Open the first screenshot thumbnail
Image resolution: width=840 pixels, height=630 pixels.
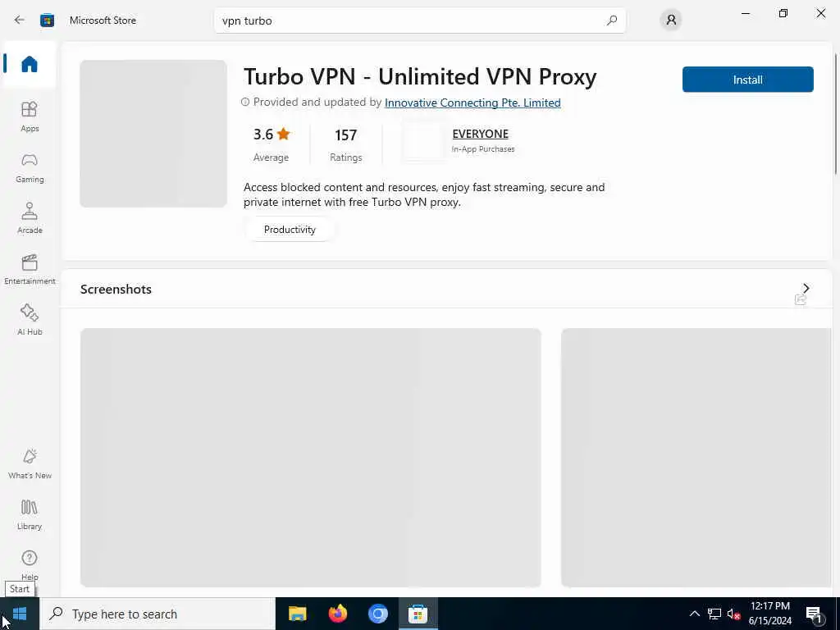coord(311,458)
